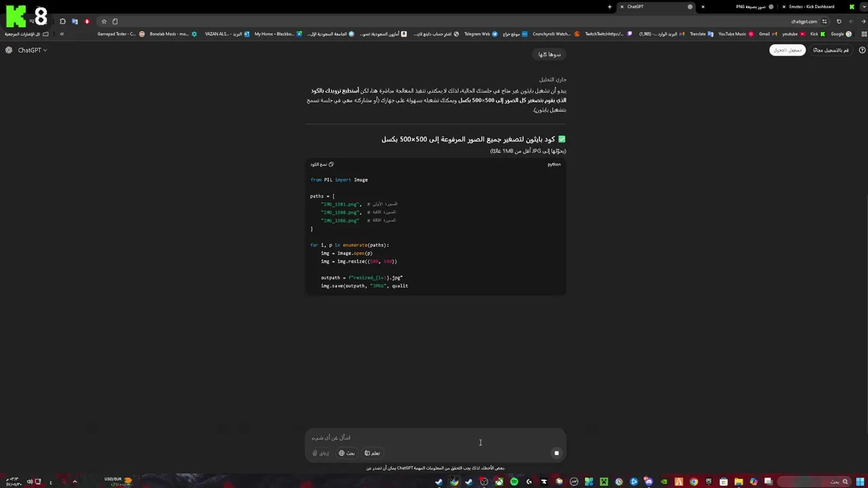Image resolution: width=868 pixels, height=488 pixels.
Task: Open the USD/EUR taskbar widget
Action: click(x=118, y=481)
